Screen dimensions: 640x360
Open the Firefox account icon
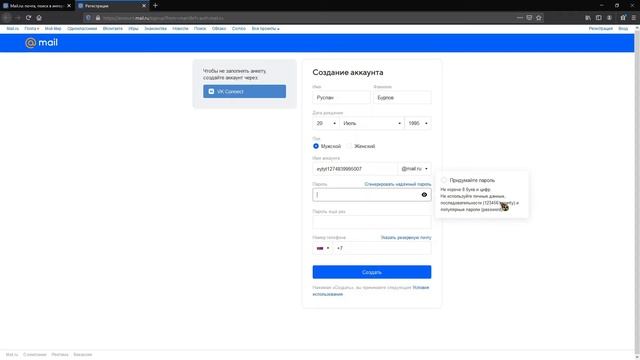tap(609, 18)
